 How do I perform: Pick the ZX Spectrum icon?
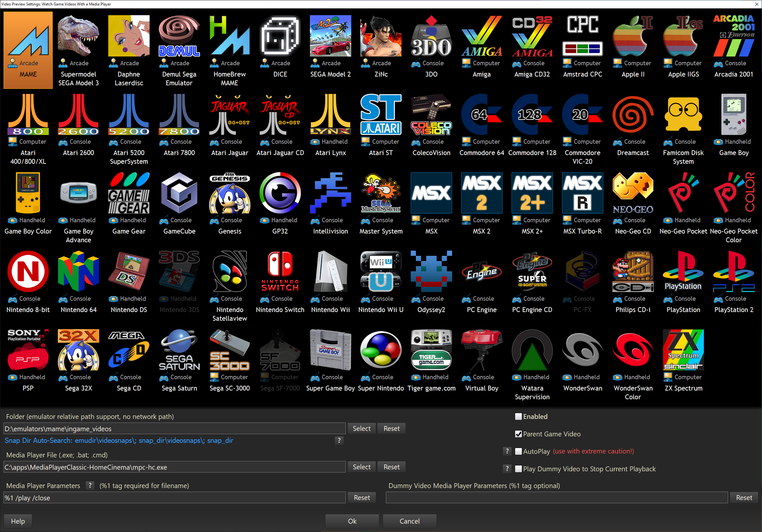point(683,350)
